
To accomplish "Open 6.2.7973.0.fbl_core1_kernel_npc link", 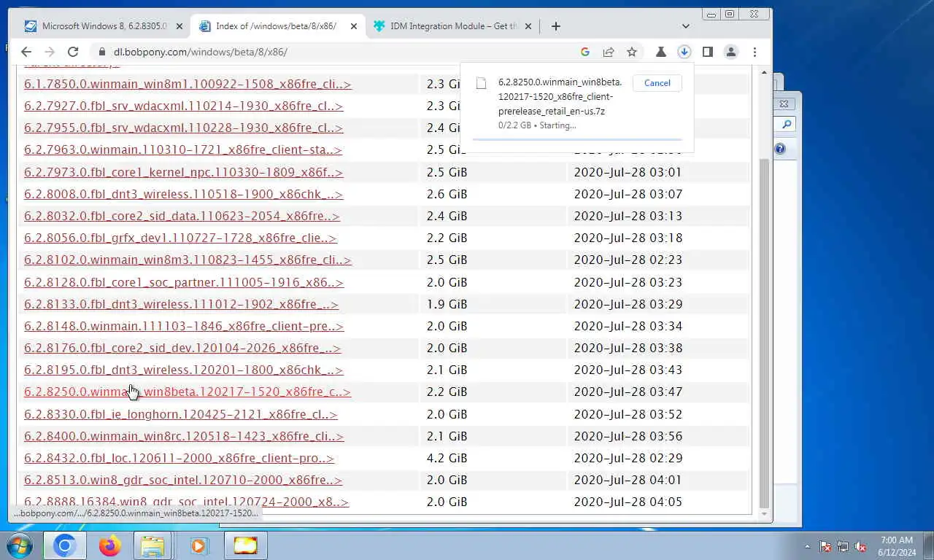I will tap(183, 172).
